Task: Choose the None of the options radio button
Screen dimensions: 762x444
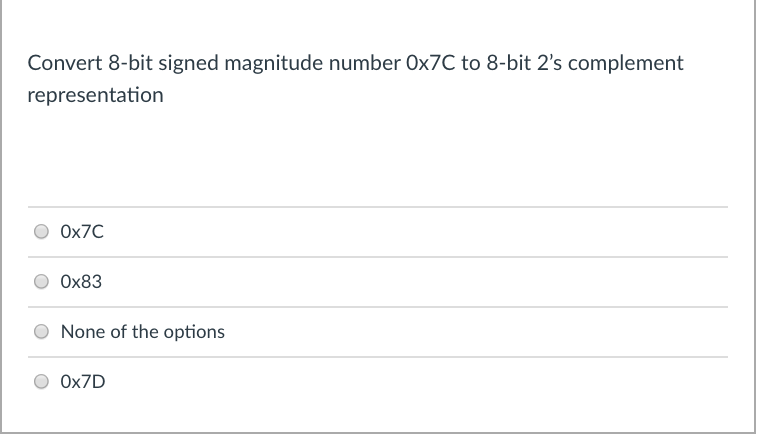Action: [41, 331]
